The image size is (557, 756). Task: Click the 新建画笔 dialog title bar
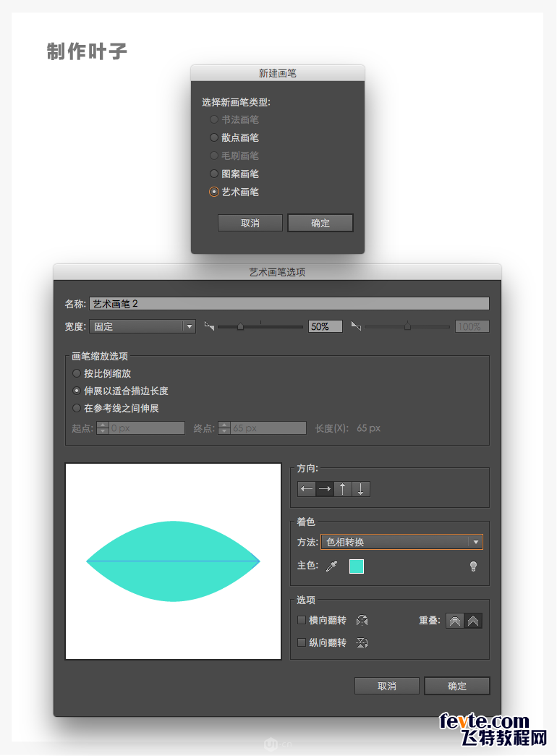coord(278,73)
